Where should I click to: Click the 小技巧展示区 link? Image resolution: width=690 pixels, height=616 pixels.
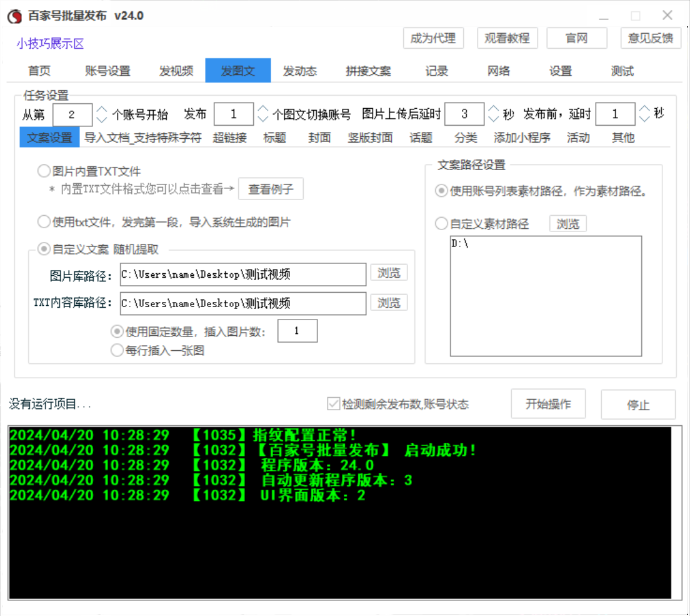click(x=50, y=44)
